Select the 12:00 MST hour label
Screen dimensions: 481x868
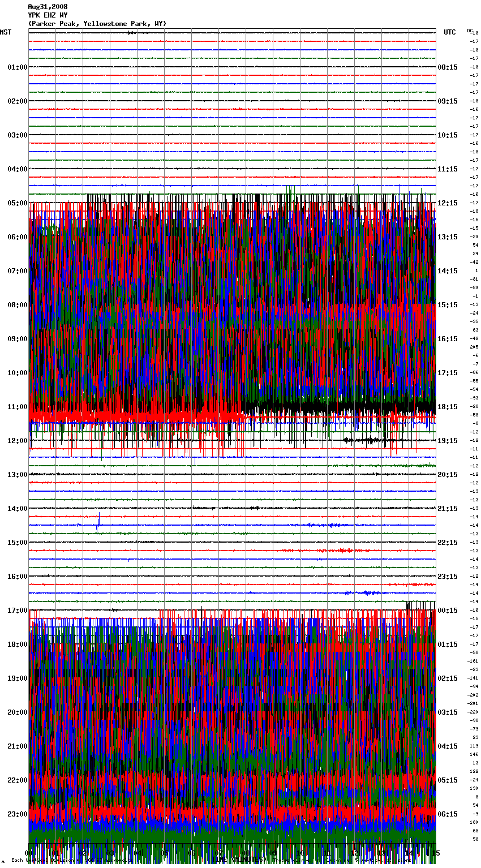(17, 441)
